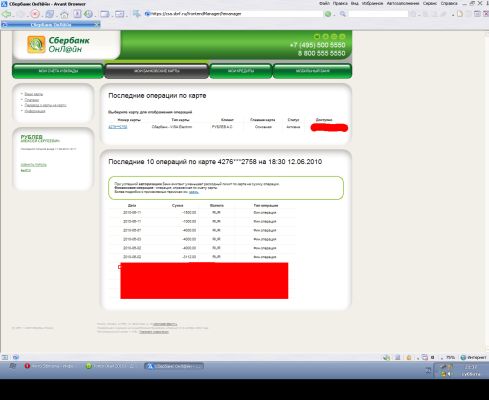
Task: Click the search magnifier icon in toolbar
Action: (x=343, y=14)
